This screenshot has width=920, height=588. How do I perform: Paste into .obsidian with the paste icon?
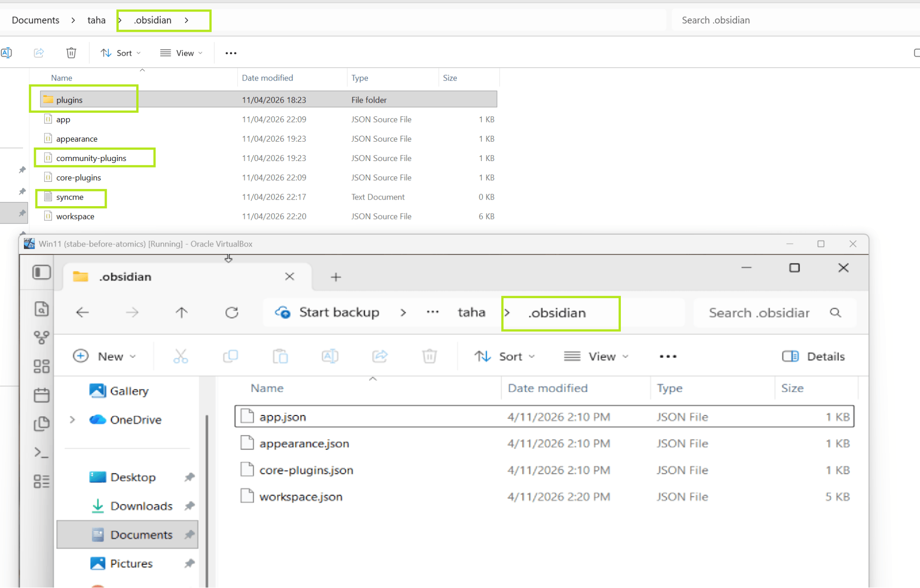[x=280, y=356]
